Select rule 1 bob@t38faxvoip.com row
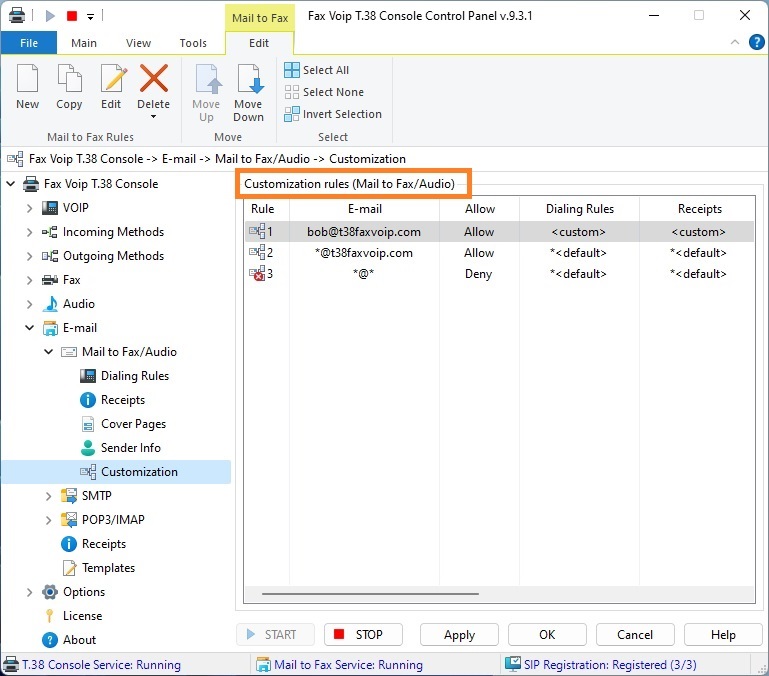 (499, 232)
